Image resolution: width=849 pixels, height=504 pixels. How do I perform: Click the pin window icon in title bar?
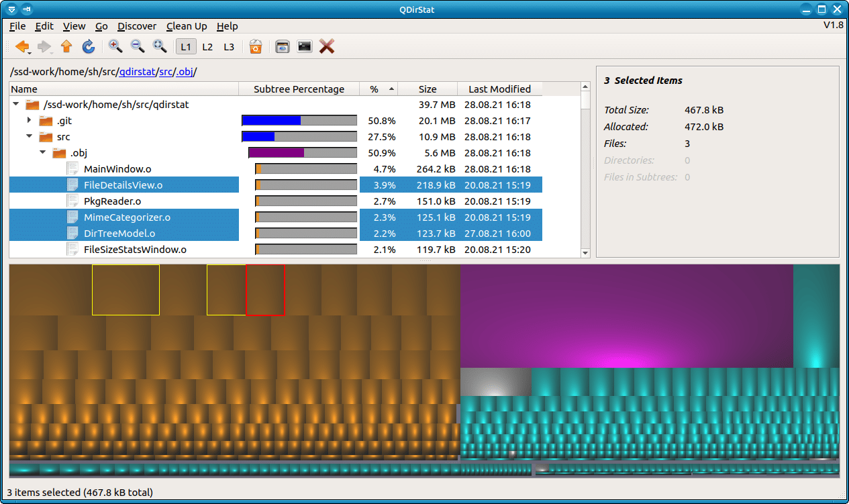(26, 9)
